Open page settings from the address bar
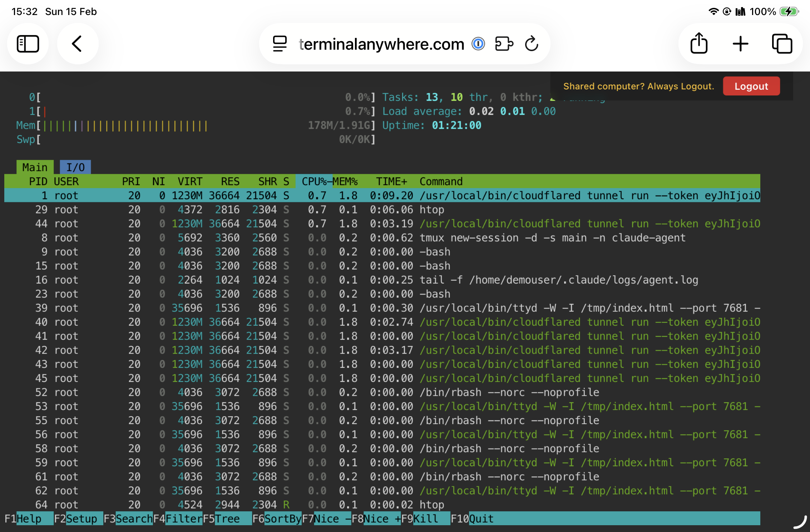Image resolution: width=810 pixels, height=532 pixels. [279, 44]
